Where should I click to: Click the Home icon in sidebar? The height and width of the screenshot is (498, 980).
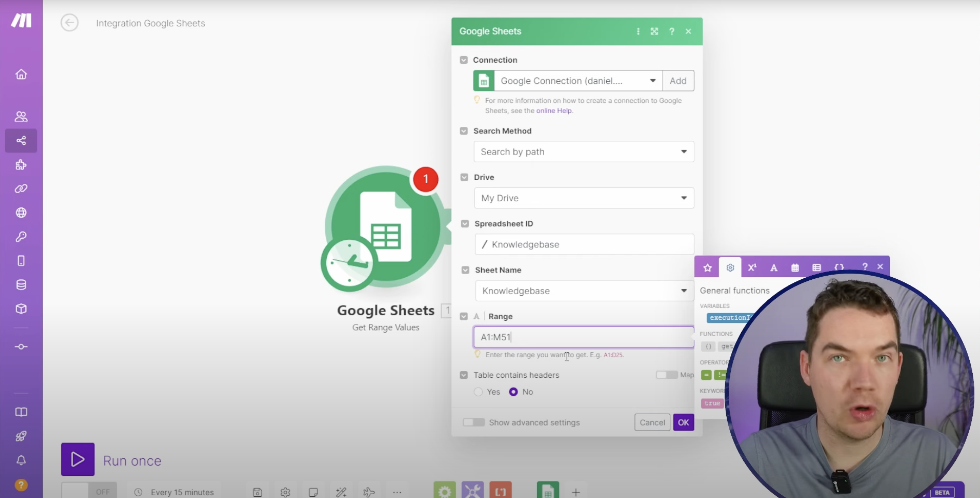(x=21, y=74)
